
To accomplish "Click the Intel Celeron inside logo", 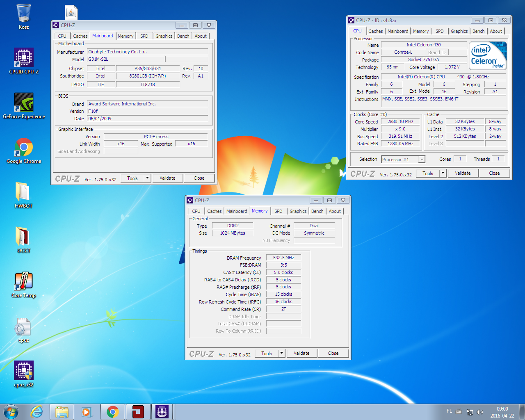I will [x=488, y=56].
